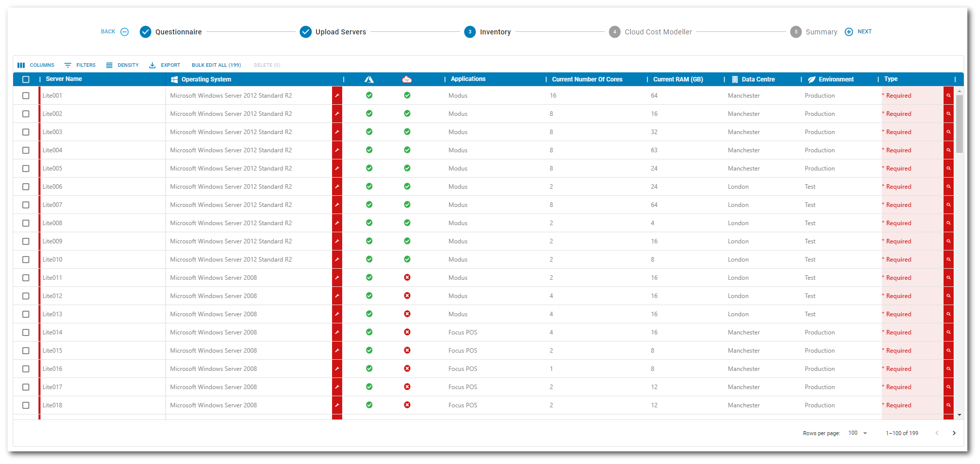Click Bulk Edit All (199) button
Viewport: 980px width, 464px height.
coord(216,65)
